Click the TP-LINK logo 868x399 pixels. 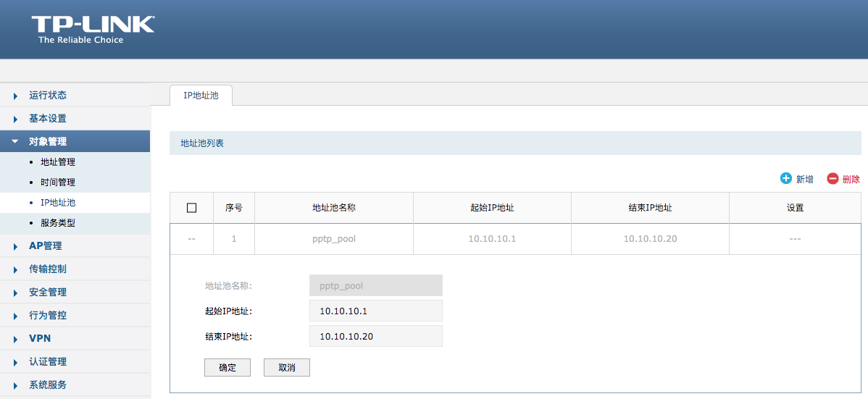coord(92,29)
